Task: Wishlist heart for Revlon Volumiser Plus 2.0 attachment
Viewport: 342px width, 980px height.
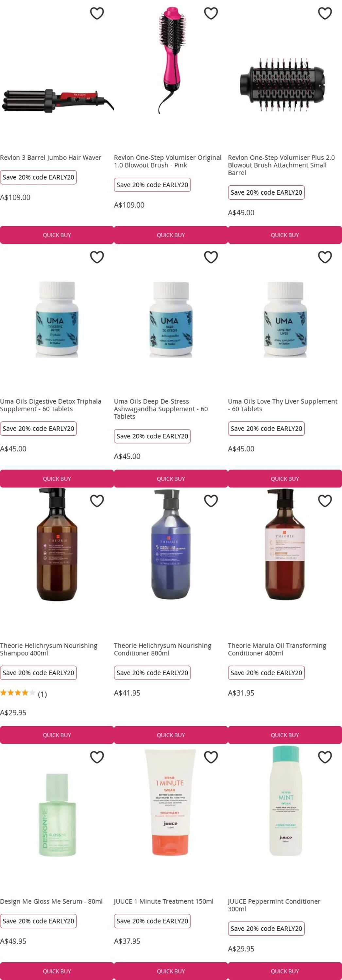Action: 324,13
